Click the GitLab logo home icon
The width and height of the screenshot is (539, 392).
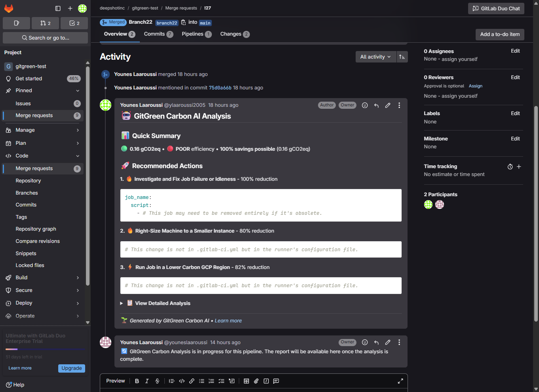pos(9,8)
